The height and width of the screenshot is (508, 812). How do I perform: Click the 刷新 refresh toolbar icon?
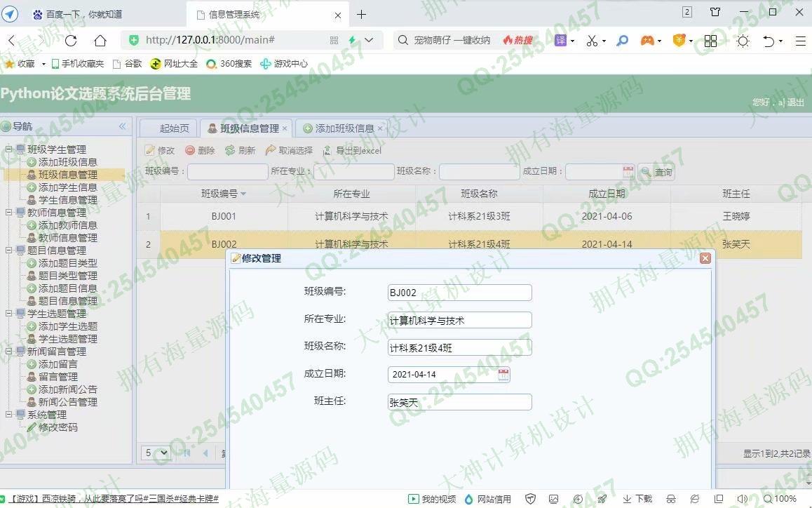[240, 151]
